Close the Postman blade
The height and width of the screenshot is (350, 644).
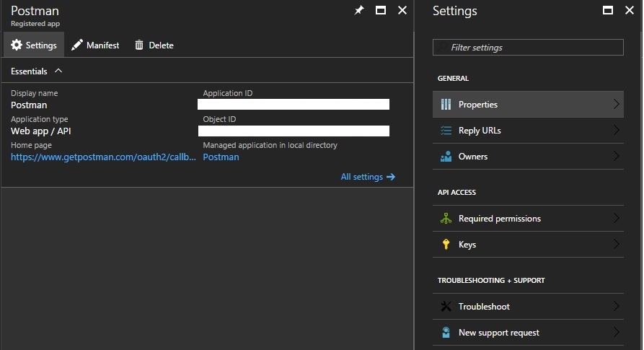[x=402, y=10]
